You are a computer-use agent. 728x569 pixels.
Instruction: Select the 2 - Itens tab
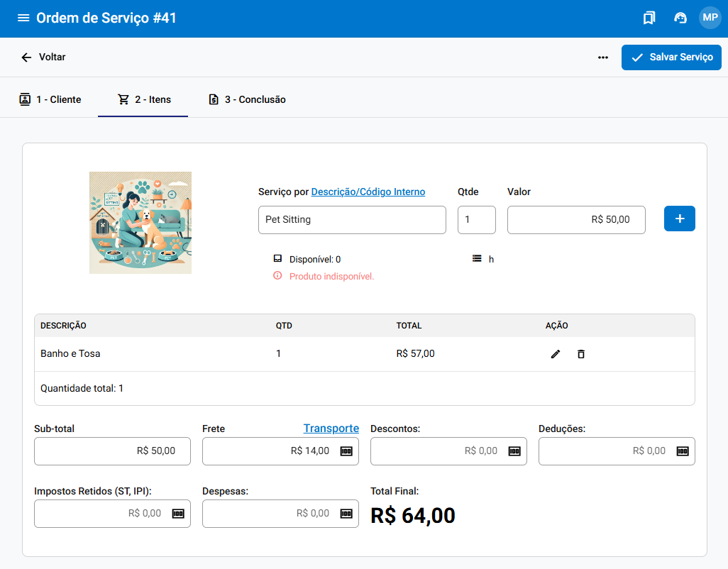[144, 99]
